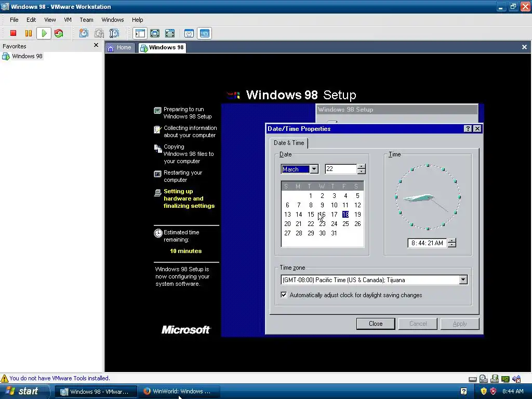532x399 pixels.
Task: Click the hard disk device status icon
Action: 473,379
